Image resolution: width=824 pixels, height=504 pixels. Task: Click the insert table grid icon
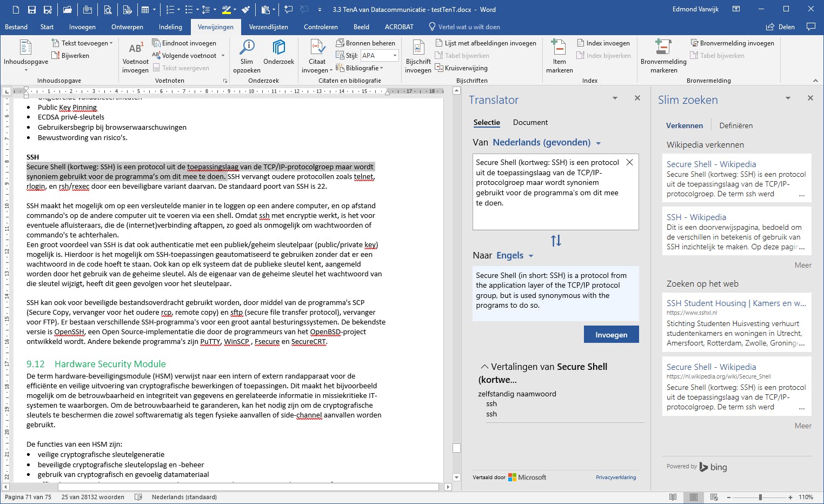point(145,10)
